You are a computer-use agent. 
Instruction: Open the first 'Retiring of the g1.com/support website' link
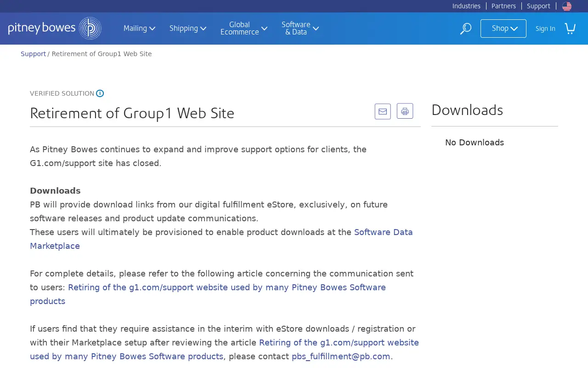(208, 294)
